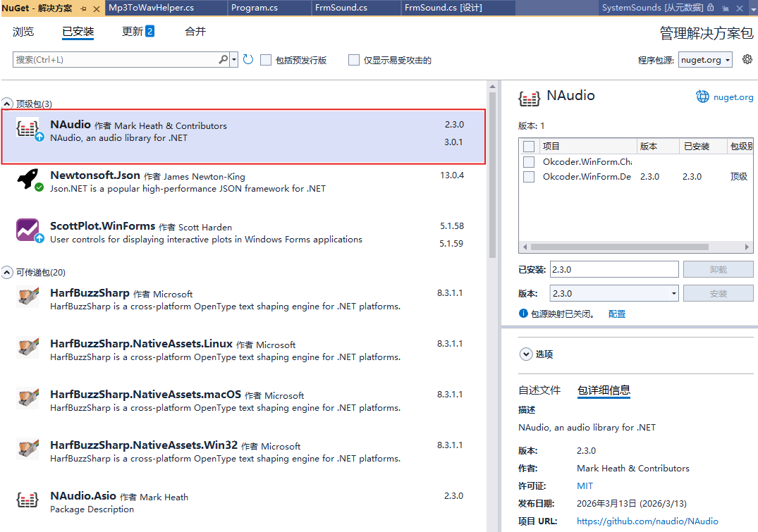
Task: Open the 版本 2.3.0 version dropdown
Action: tap(674, 293)
